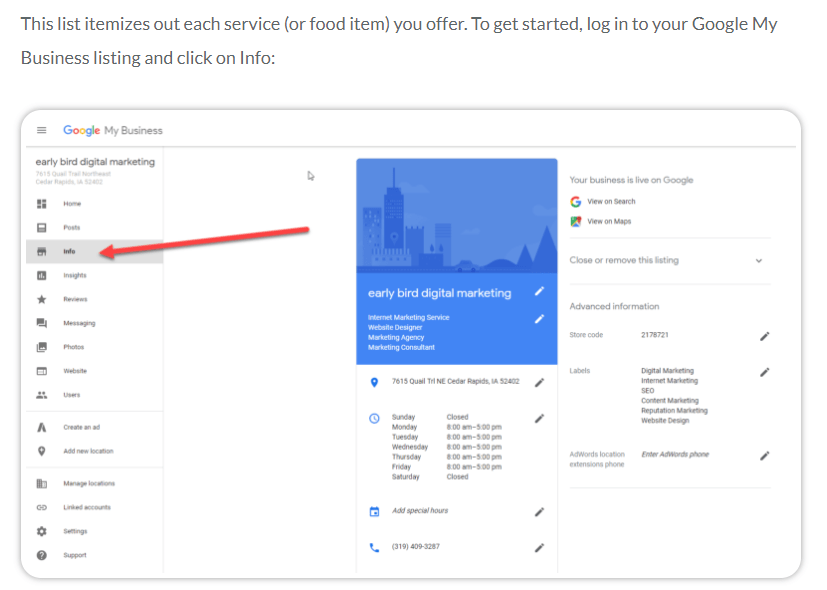Click the Reviews star icon

[x=41, y=299]
